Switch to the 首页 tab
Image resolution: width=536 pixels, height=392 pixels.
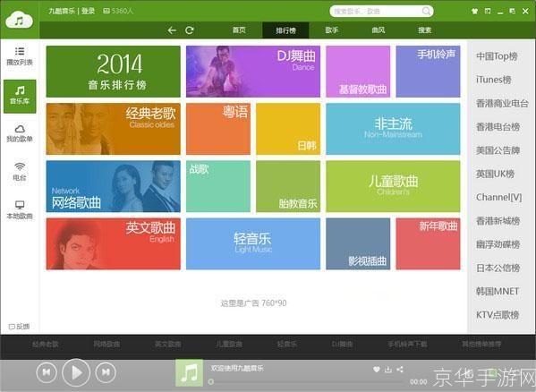tap(239, 30)
